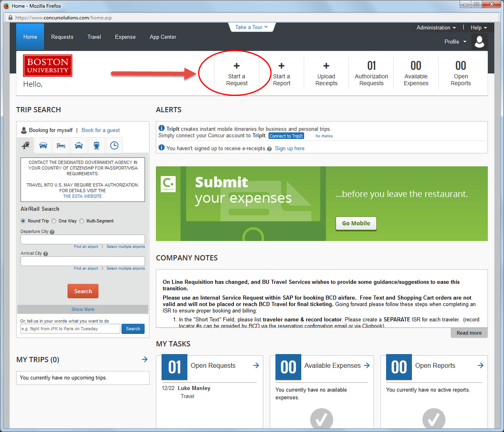Click Select multiple airports under Arrival City
Viewport: 504px width, 432px height.
pos(126,268)
